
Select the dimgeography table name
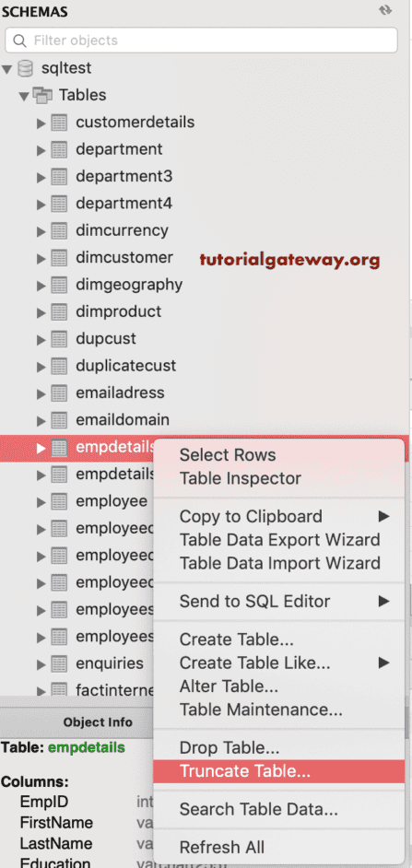click(x=129, y=285)
